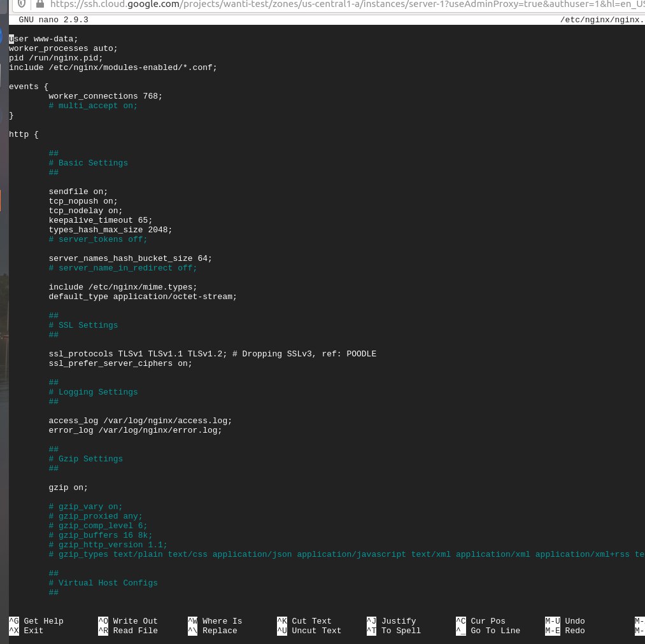Click the ^K Cut Text shortcut
Image resolution: width=645 pixels, height=644 pixels.
click(x=304, y=621)
